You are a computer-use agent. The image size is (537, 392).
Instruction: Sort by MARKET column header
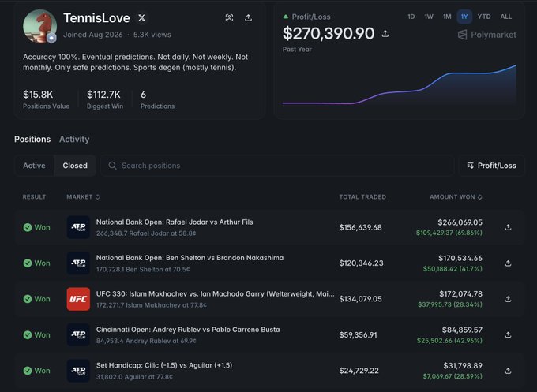pos(83,197)
